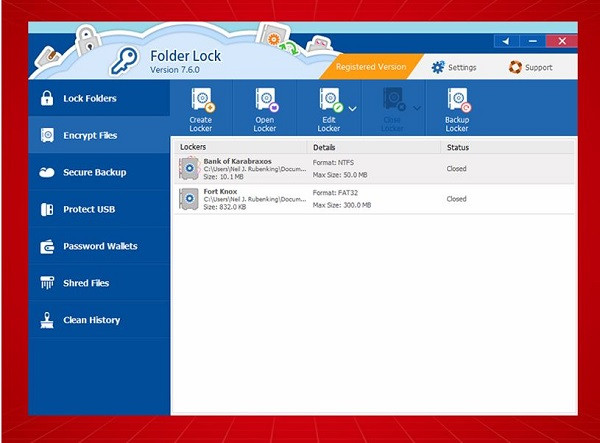Click the Version 7.6.0 label

coord(175,70)
